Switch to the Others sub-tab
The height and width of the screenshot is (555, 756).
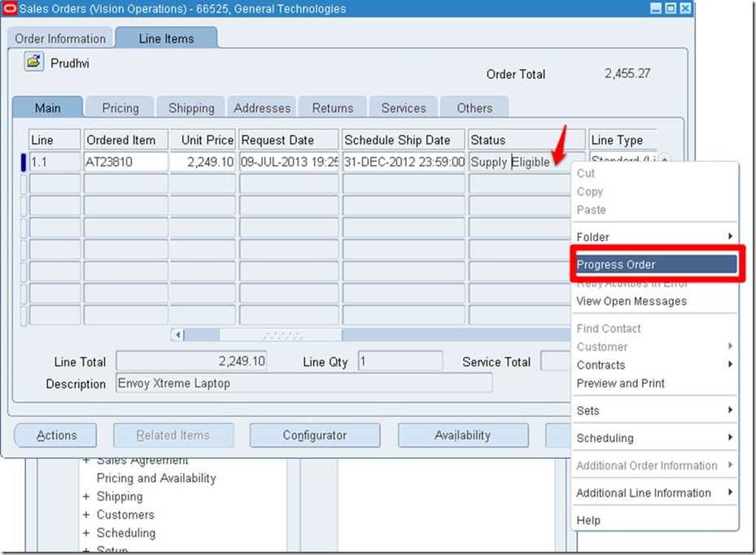(x=474, y=108)
